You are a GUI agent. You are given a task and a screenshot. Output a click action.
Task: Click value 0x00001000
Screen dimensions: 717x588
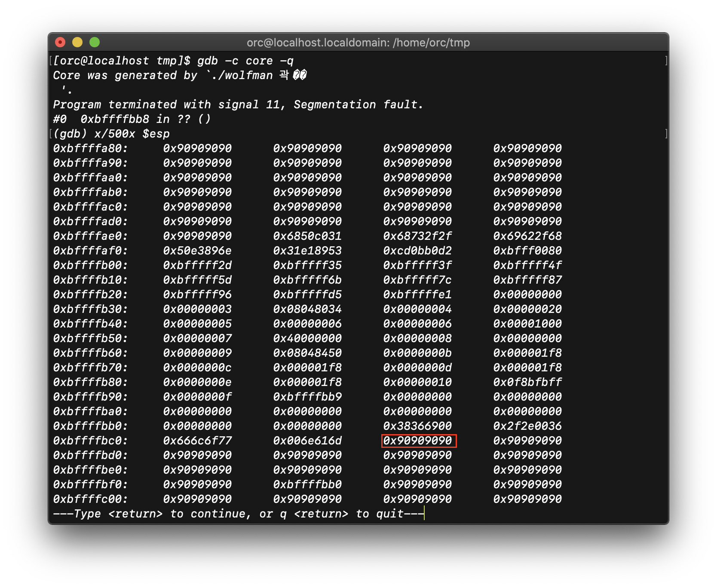(527, 324)
